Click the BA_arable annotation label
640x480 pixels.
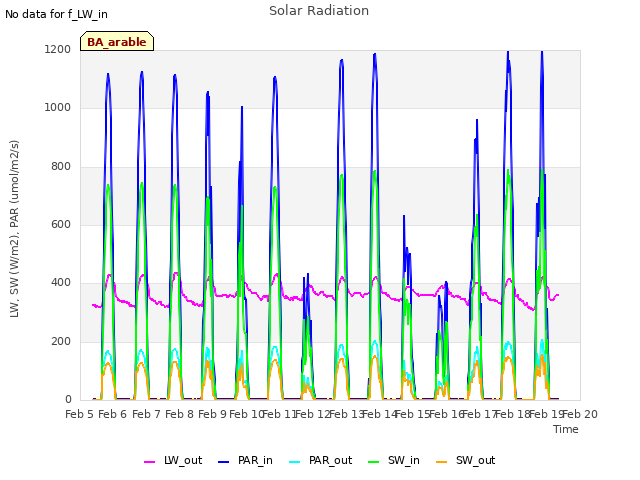pos(117,41)
